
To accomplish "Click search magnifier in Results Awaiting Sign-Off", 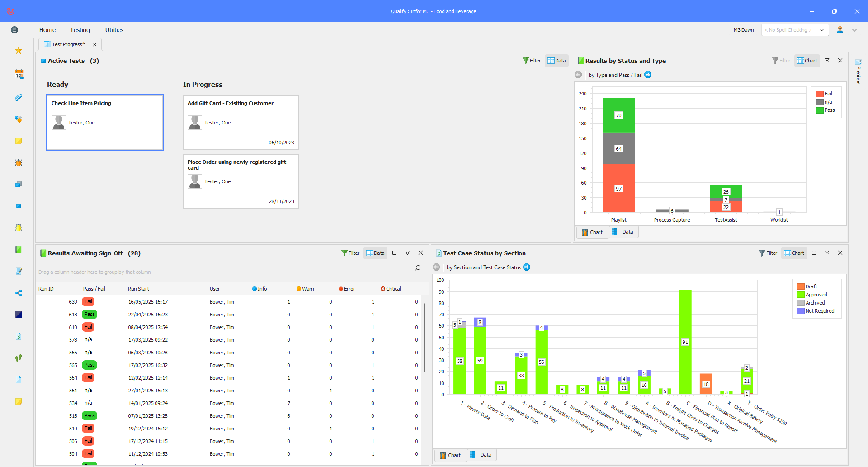I will (418, 268).
